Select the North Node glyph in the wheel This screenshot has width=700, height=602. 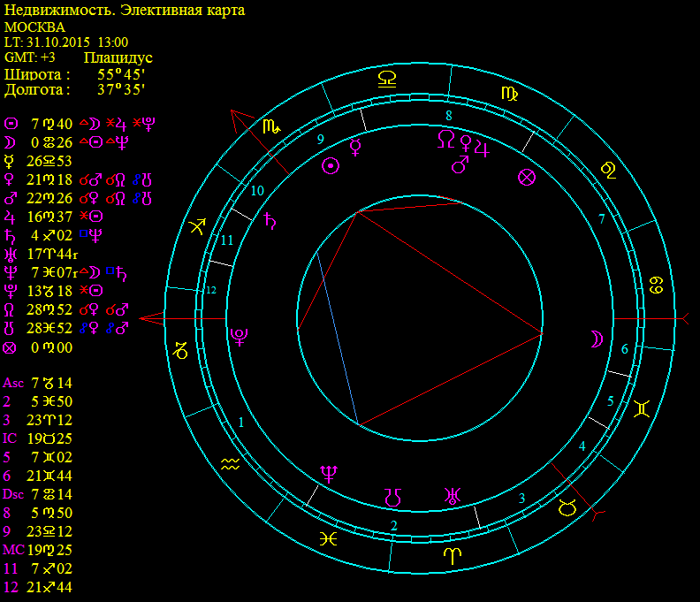coord(446,140)
